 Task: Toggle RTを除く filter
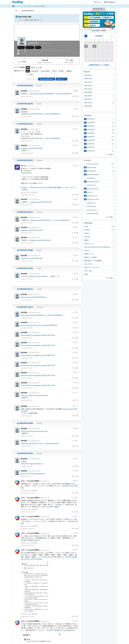coord(61,71)
